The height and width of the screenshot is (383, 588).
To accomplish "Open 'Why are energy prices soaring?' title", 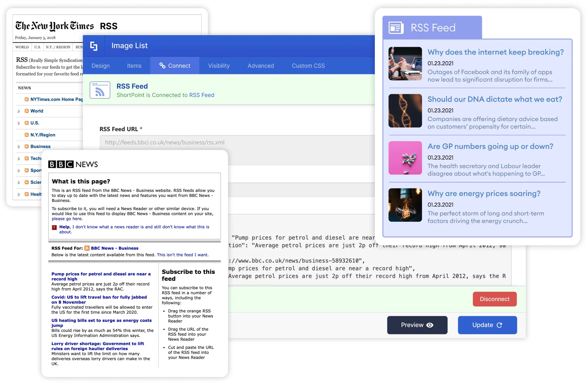I will click(x=484, y=194).
